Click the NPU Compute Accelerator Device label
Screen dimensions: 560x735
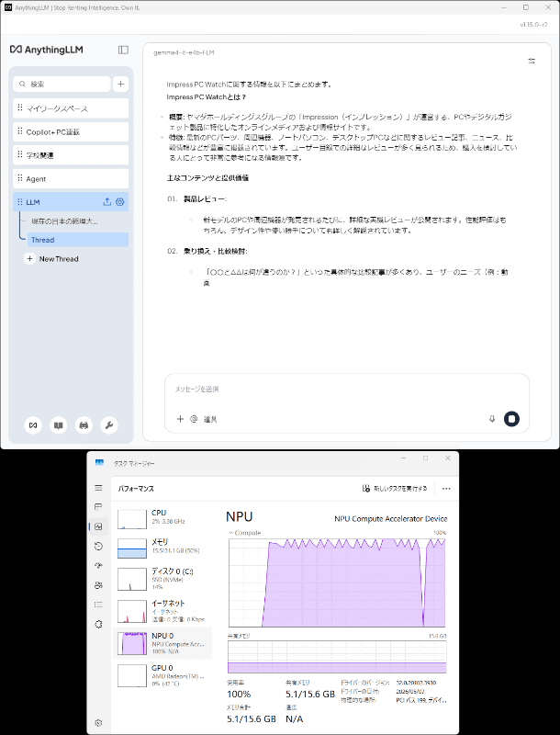(390, 519)
